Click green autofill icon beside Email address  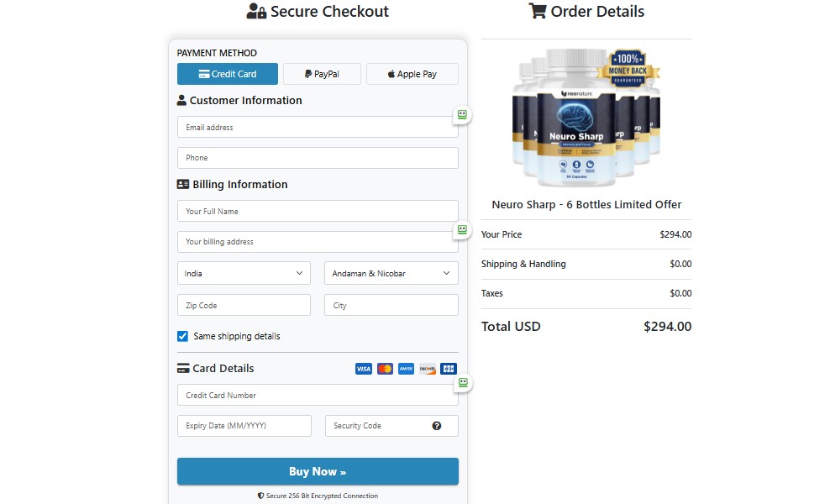coord(462,114)
